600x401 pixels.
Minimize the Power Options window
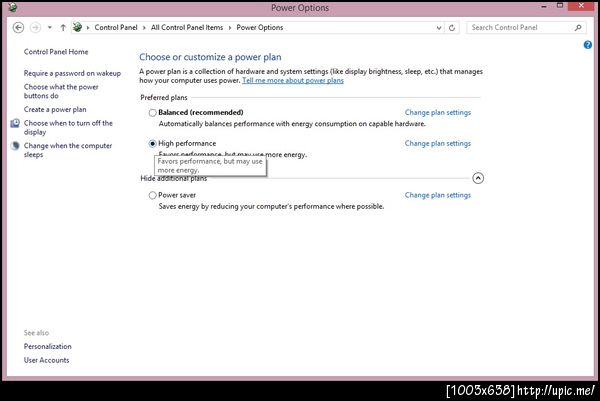544,6
